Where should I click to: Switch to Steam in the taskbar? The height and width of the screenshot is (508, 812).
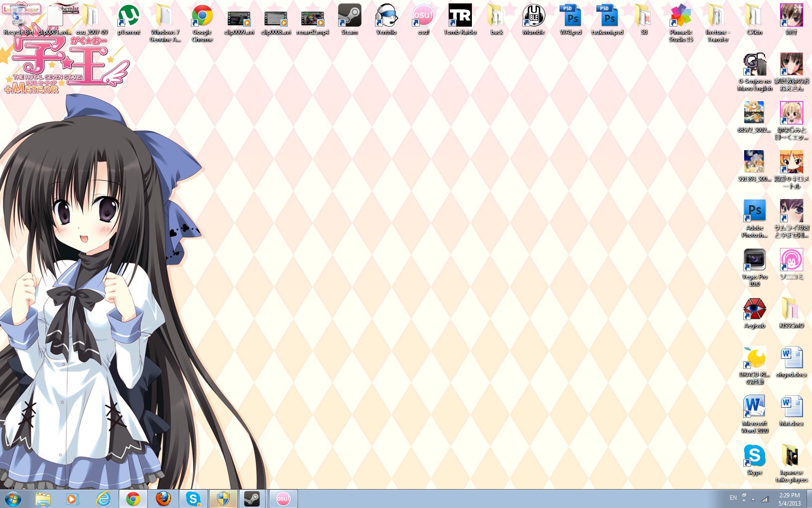click(252, 499)
